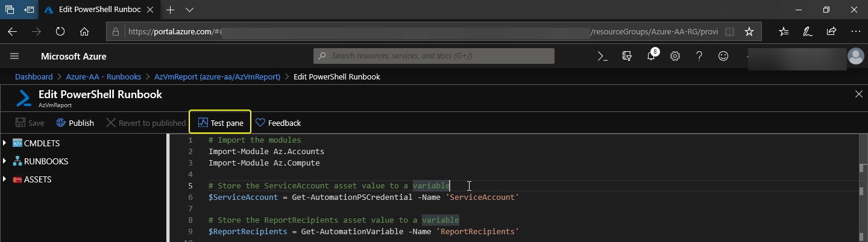Open Azure portal settings gear
This screenshot has height=242, width=868.
675,56
